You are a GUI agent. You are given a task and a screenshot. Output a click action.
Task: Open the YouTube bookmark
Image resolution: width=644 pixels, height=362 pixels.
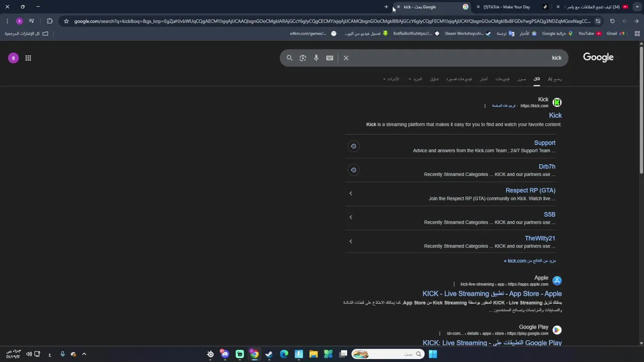pyautogui.click(x=590, y=34)
